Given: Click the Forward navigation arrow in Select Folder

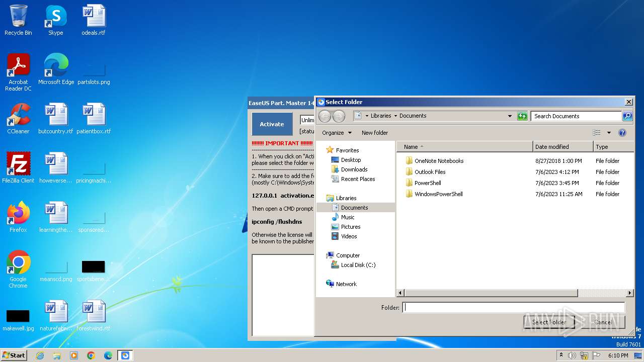Looking at the screenshot, I should 339,116.
